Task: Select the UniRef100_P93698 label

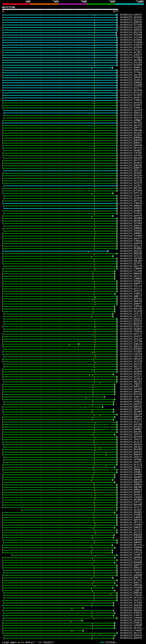Action: tap(131, 588)
